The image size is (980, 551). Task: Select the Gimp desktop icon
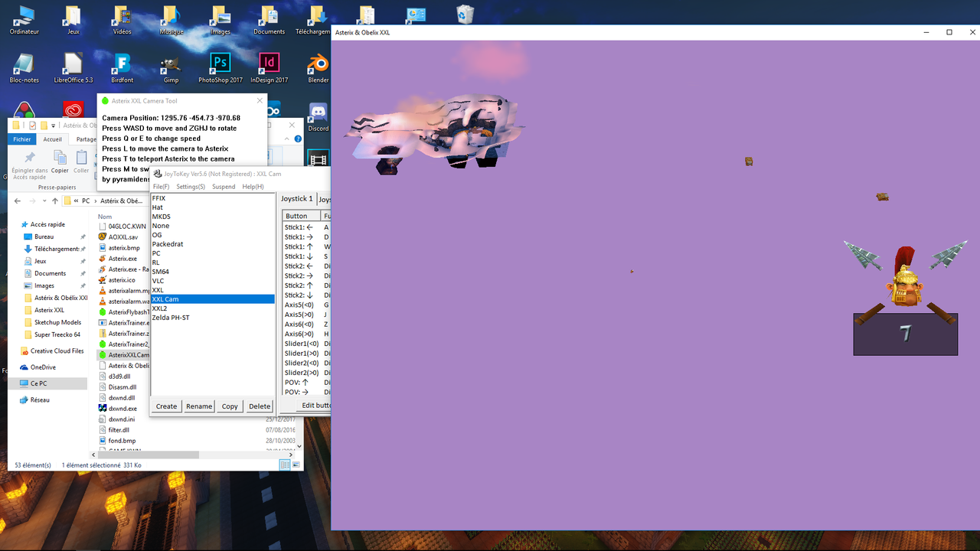point(171,67)
